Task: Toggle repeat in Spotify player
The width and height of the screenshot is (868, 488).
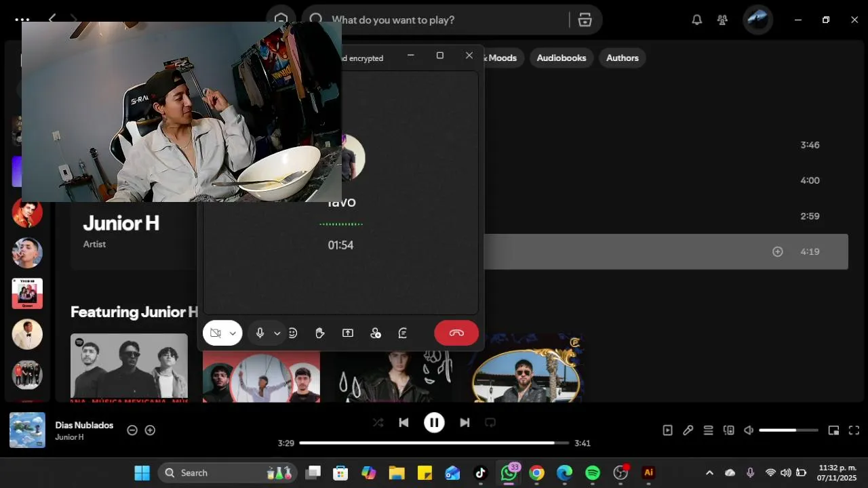Action: 490,422
